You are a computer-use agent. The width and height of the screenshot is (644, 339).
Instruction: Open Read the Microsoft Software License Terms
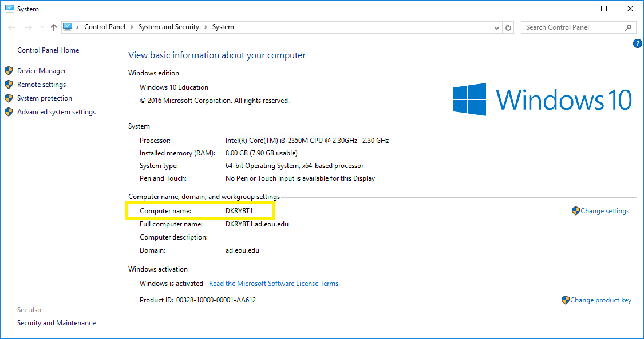tap(274, 283)
